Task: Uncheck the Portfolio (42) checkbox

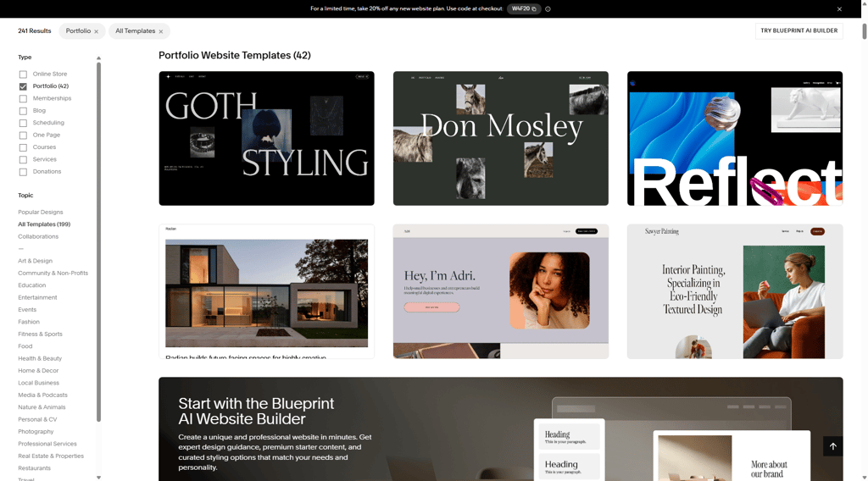Action: click(23, 86)
